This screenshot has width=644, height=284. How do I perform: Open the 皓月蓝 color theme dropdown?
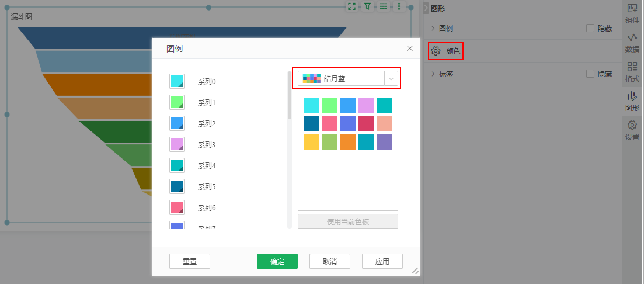347,78
